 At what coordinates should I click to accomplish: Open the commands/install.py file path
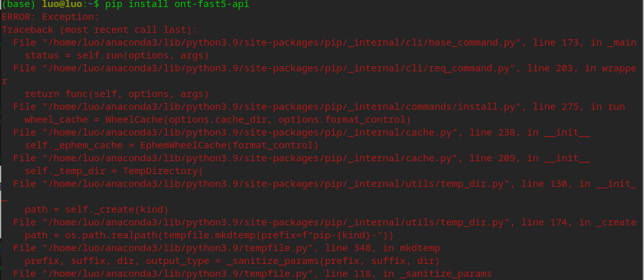click(280, 107)
